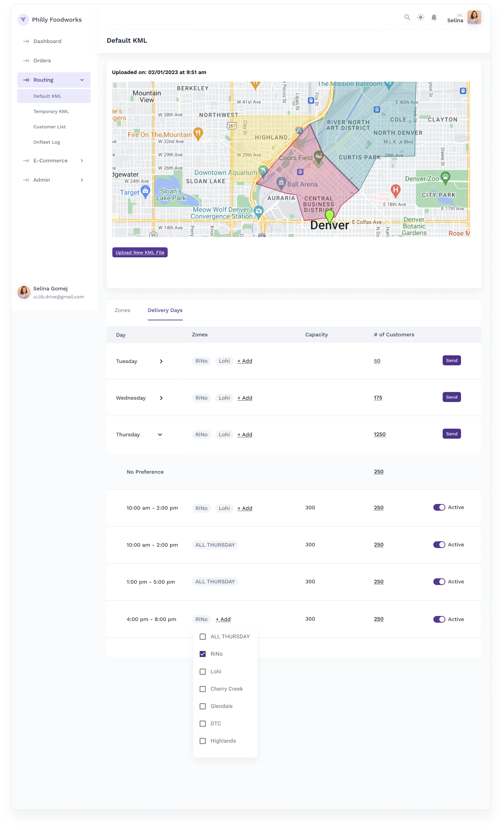
Task: Click the Dashboard arrow icon in sidebar
Action: [x=26, y=41]
